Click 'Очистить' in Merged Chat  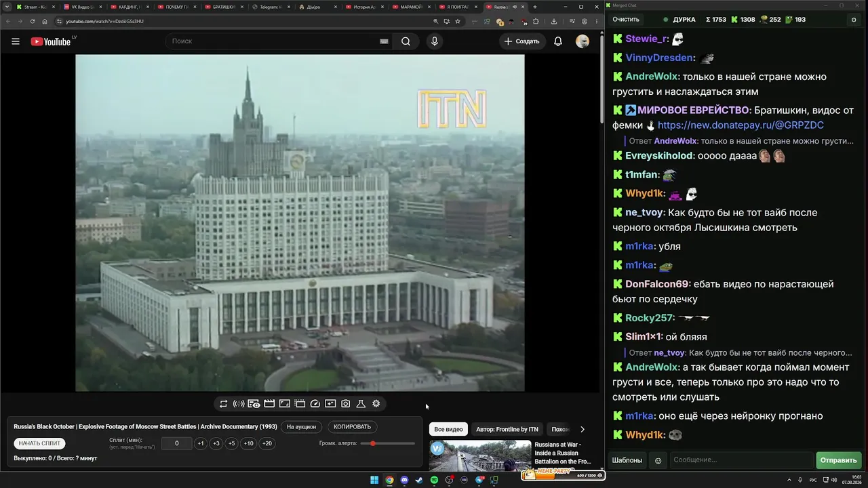click(x=626, y=20)
